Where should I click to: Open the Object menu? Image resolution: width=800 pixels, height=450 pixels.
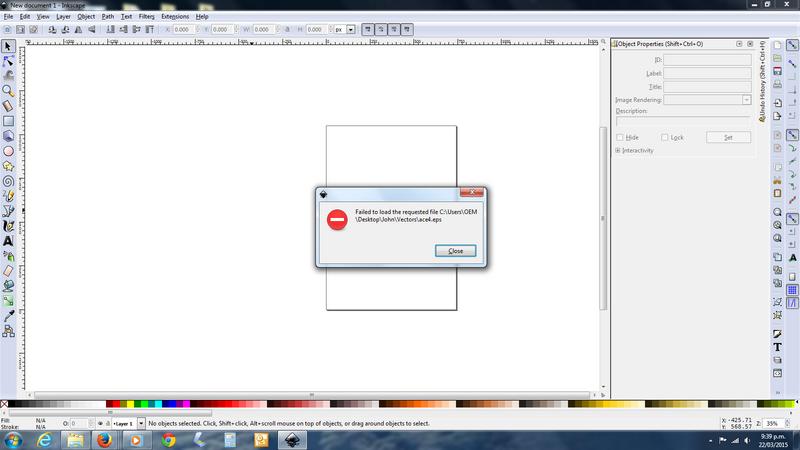coord(86,16)
